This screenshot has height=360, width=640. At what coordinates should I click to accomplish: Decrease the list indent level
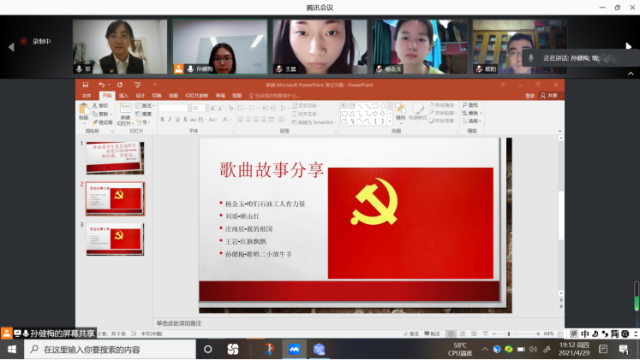[265, 108]
